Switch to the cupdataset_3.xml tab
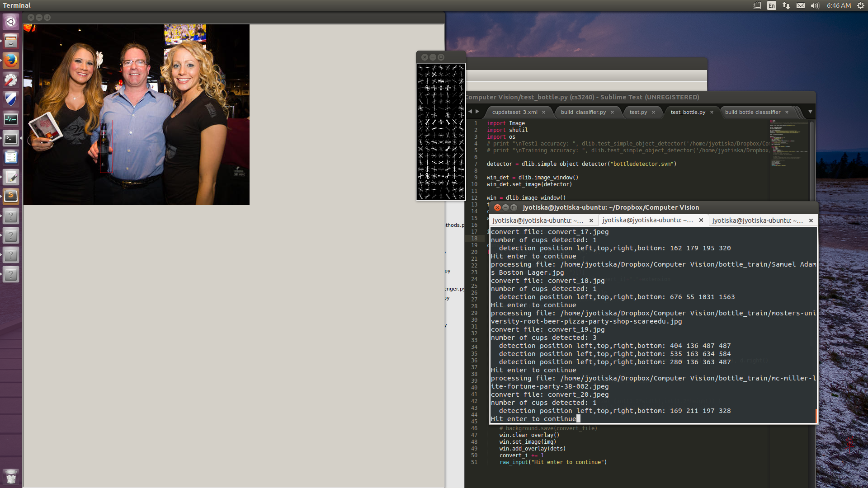This screenshot has height=488, width=868. tap(514, 112)
